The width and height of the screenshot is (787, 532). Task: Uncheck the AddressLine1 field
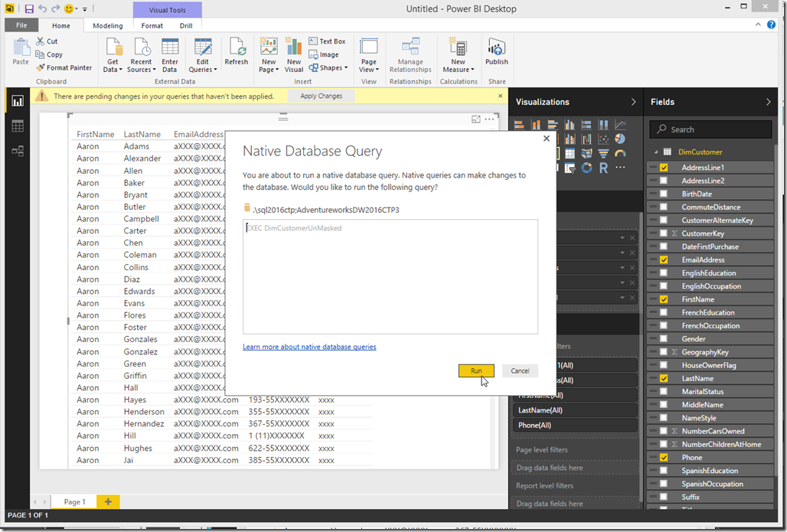(x=664, y=168)
